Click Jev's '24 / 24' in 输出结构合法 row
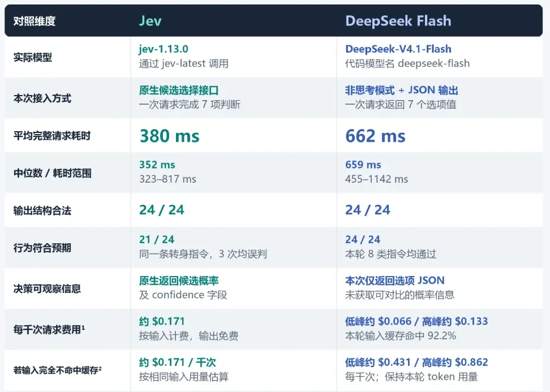 (162, 210)
